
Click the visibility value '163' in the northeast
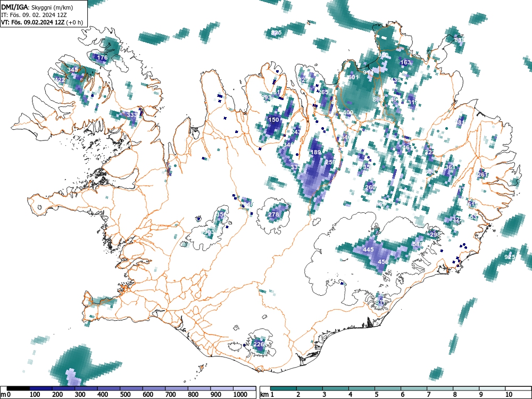[405, 62]
